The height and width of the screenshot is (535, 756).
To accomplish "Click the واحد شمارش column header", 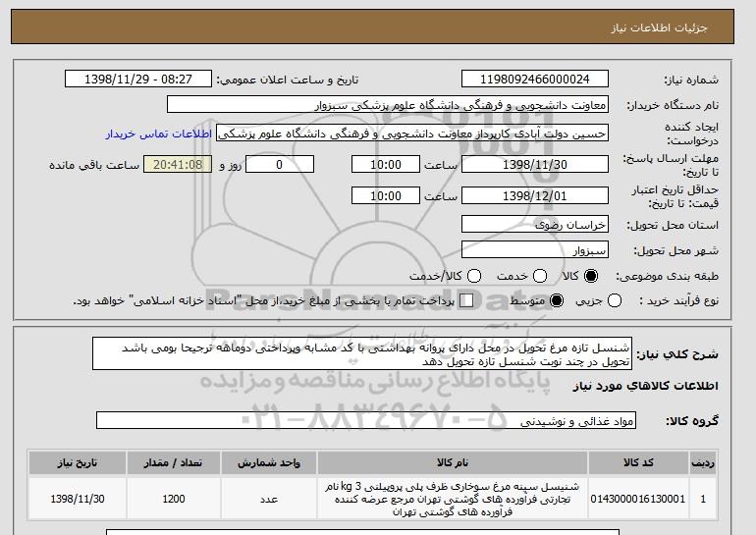I will pyautogui.click(x=269, y=462).
